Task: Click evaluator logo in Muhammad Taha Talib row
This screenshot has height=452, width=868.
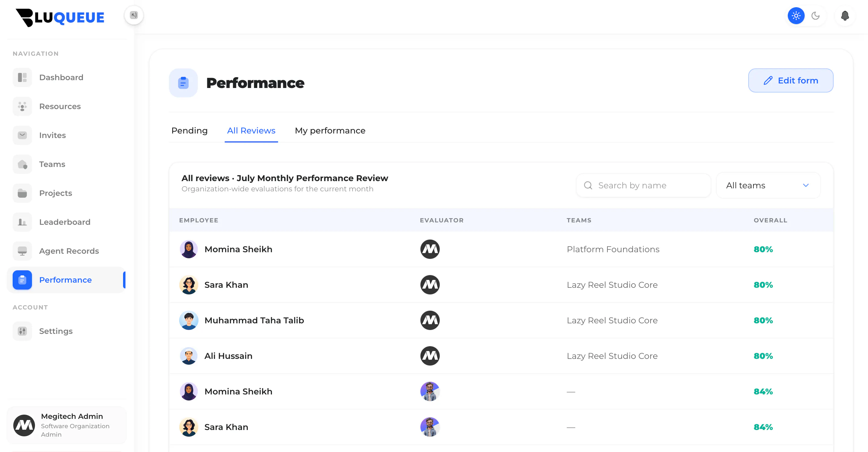Action: click(430, 320)
